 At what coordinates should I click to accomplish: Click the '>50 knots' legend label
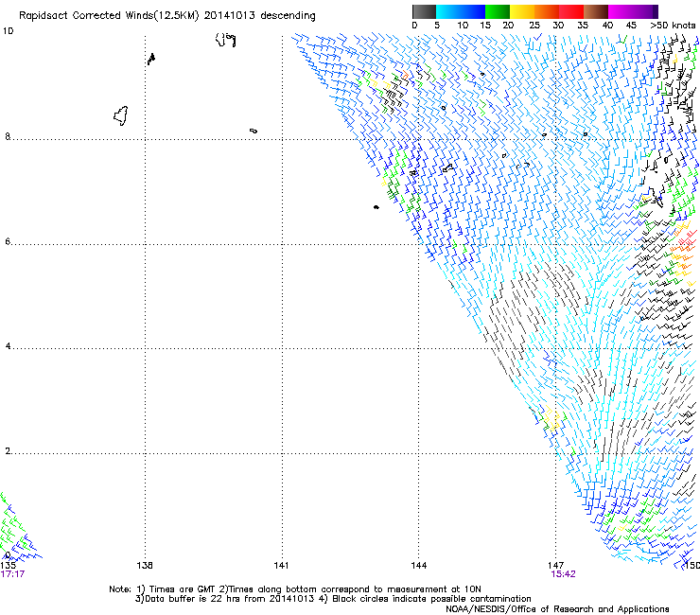[673, 26]
